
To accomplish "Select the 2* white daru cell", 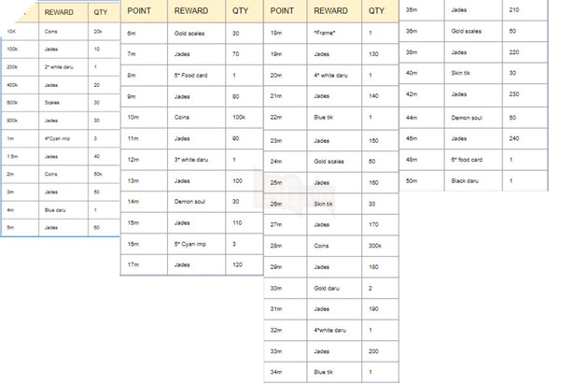I will click(x=60, y=67).
